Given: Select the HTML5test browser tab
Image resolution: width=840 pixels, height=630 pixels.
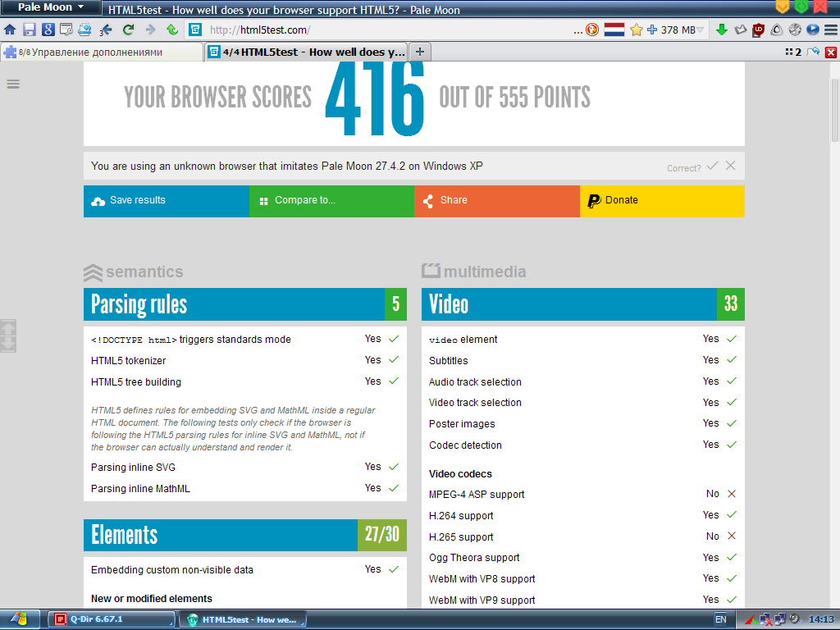Looking at the screenshot, I should [x=307, y=52].
